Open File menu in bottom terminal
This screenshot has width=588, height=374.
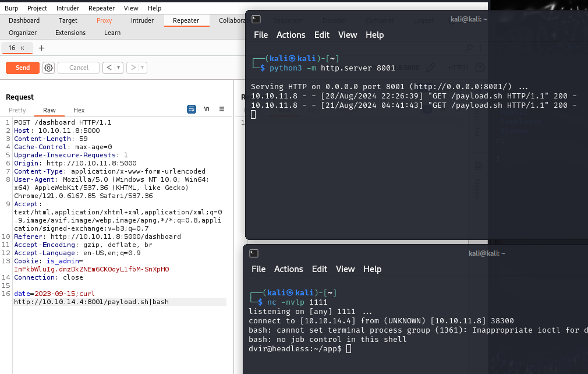[258, 269]
